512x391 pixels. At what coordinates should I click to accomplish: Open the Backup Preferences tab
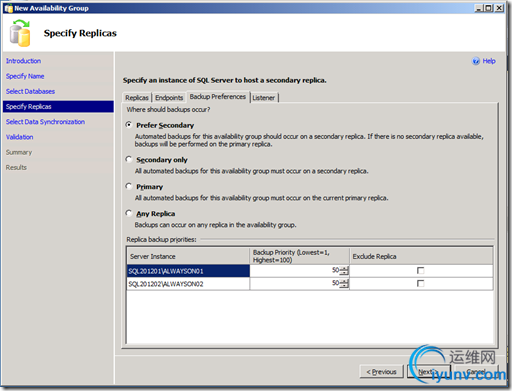tap(218, 97)
